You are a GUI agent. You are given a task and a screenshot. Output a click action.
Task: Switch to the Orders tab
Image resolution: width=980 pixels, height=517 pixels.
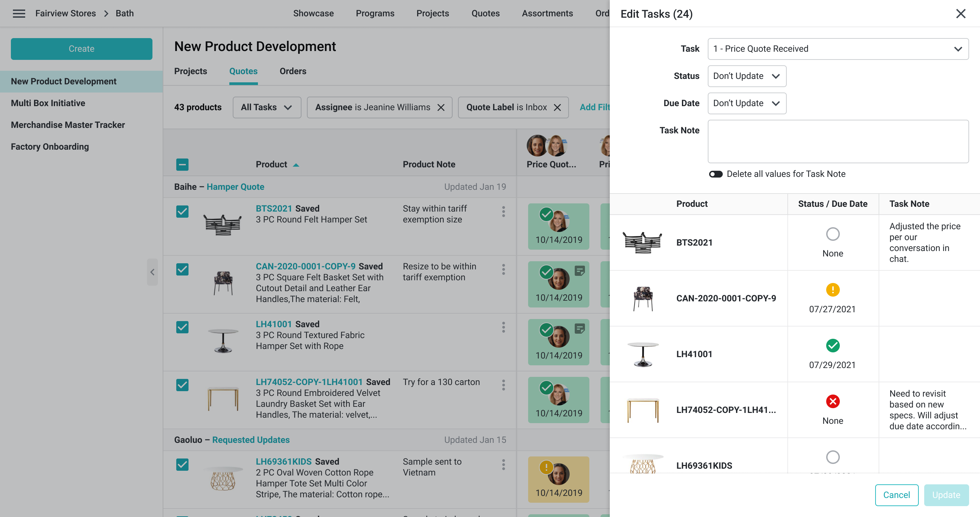(x=293, y=71)
